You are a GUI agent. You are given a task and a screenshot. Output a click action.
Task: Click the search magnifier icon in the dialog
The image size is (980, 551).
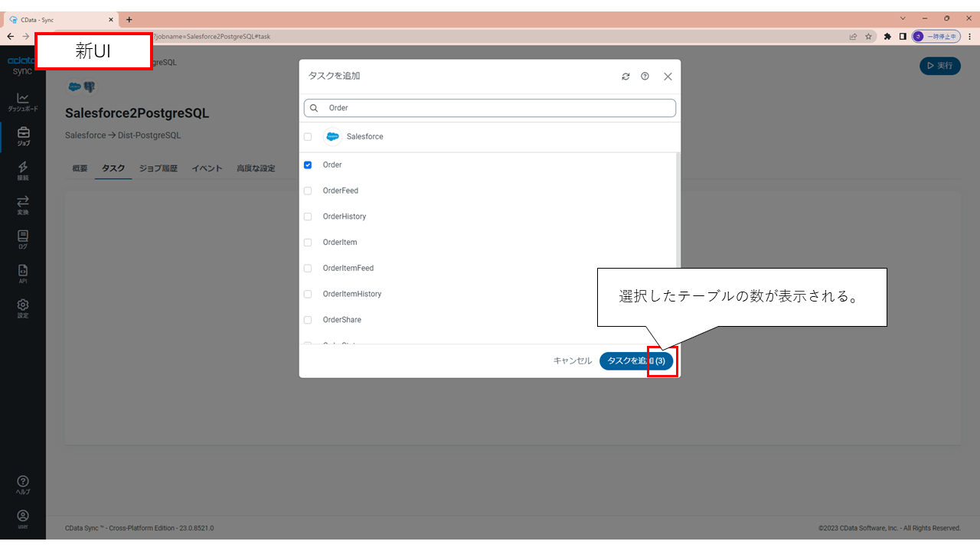tap(314, 108)
